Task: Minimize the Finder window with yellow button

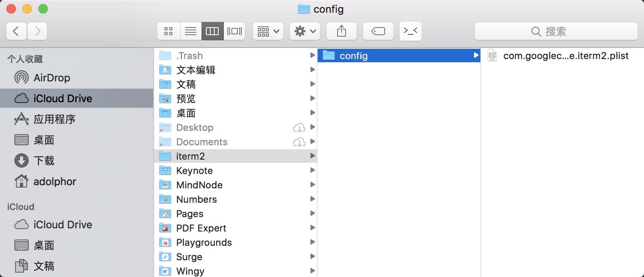Action: 27,9
